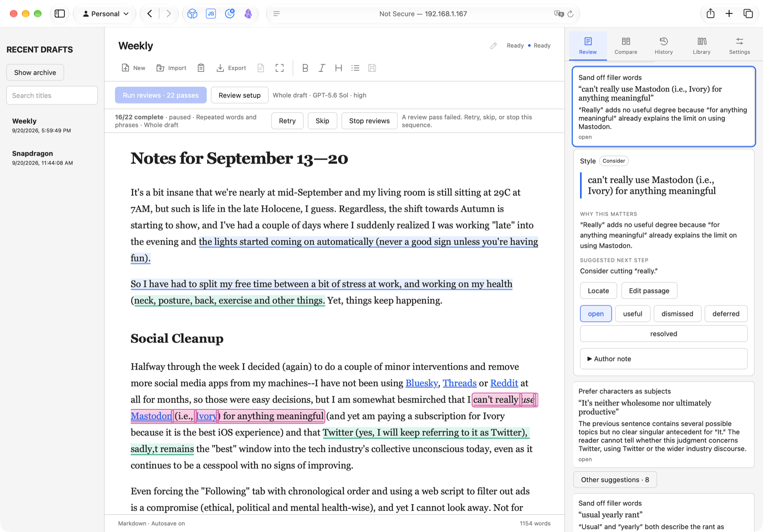Open a new tab with the plus icon
Image resolution: width=763 pixels, height=532 pixels.
[729, 14]
